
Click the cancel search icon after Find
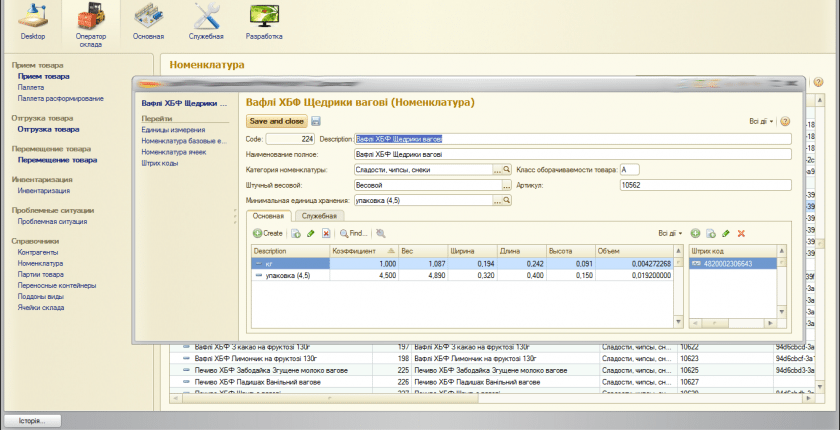pyautogui.click(x=380, y=233)
